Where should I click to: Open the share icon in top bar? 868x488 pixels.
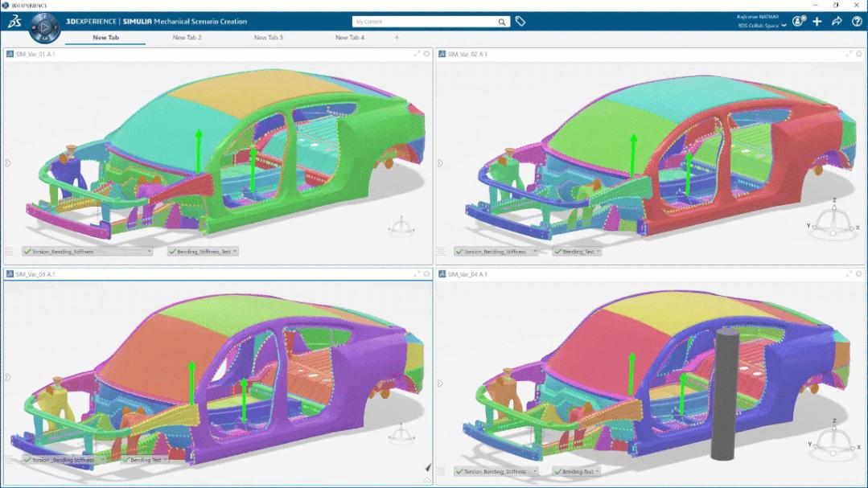coord(836,22)
